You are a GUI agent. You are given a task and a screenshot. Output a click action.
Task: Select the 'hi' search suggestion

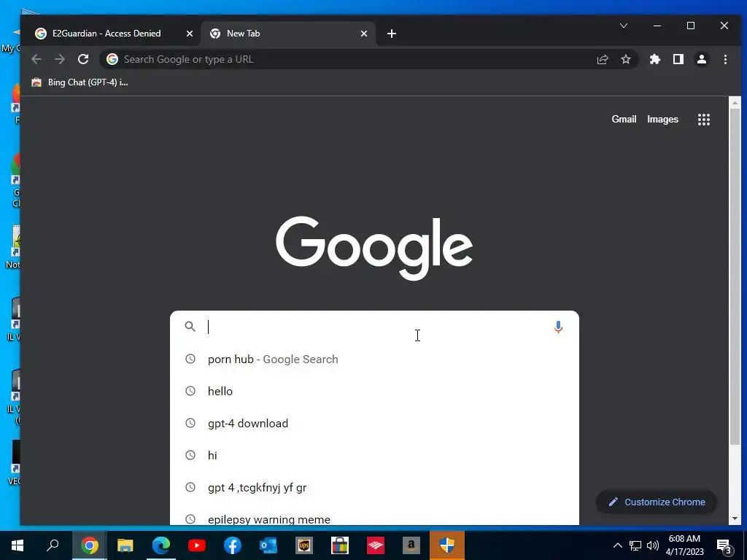tap(374, 455)
